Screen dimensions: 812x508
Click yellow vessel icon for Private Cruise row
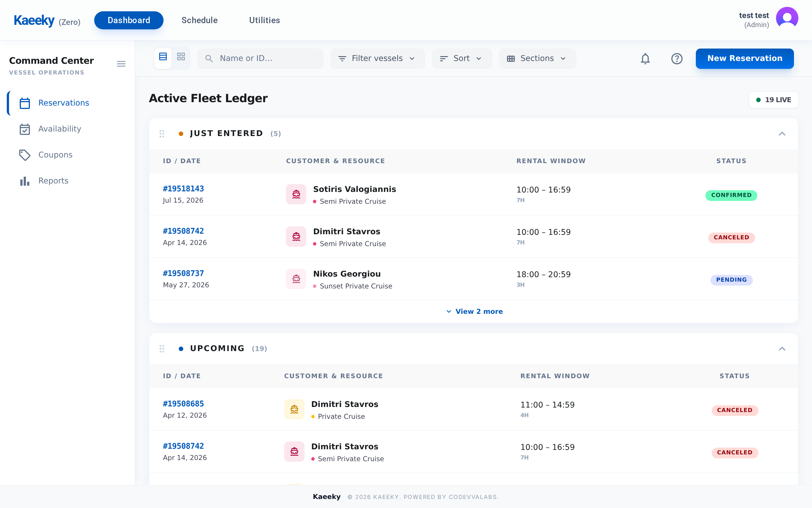(x=294, y=409)
